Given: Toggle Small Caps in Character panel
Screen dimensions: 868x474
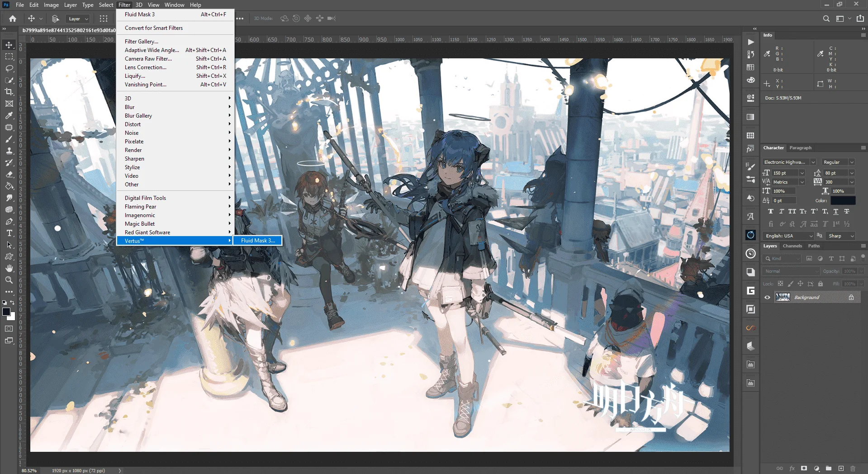Looking at the screenshot, I should pos(803,212).
